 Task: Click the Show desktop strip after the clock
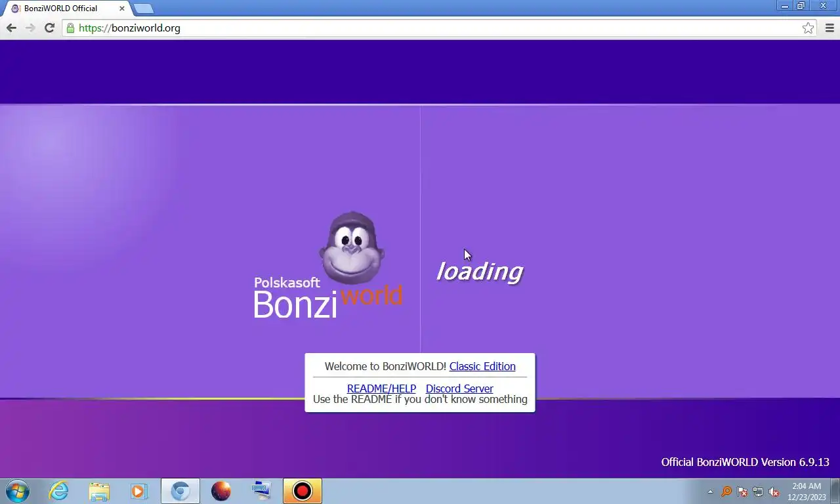(x=835, y=492)
